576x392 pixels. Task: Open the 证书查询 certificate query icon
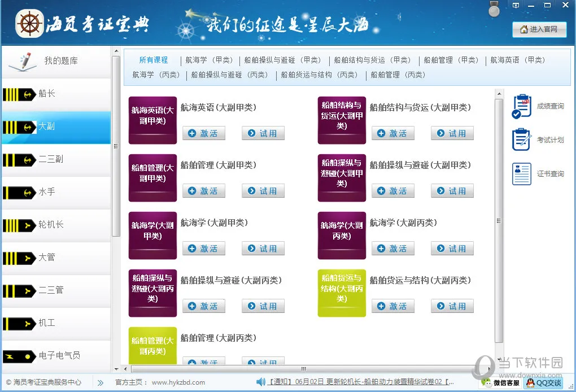click(522, 173)
